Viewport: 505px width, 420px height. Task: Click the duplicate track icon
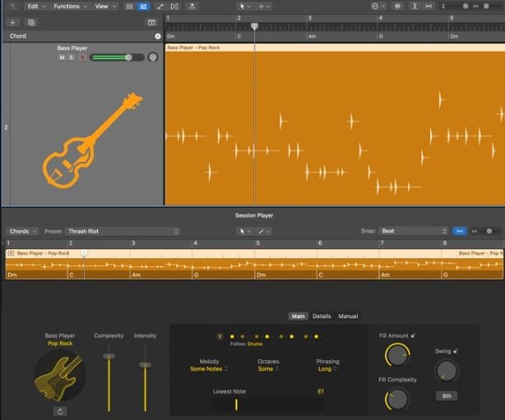click(x=31, y=22)
